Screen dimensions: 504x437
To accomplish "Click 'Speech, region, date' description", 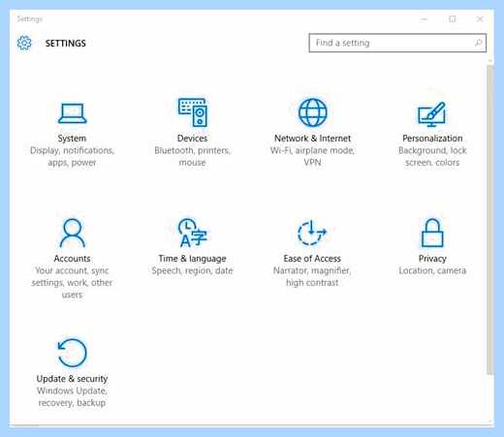I will (x=192, y=270).
